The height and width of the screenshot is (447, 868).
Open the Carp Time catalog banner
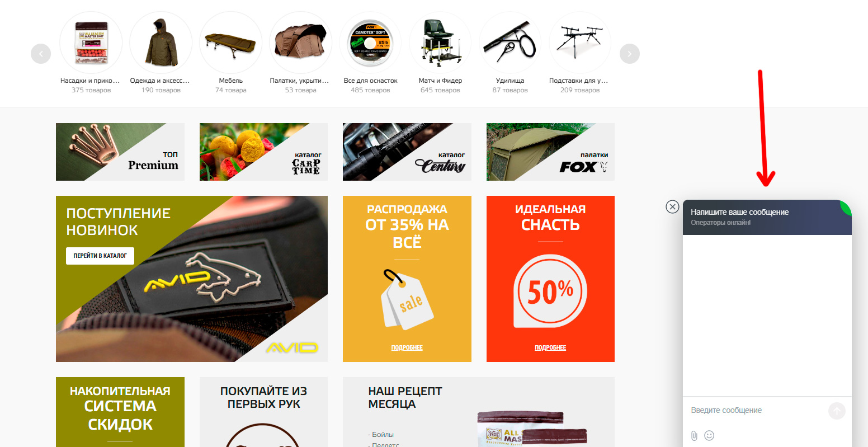[x=264, y=152]
